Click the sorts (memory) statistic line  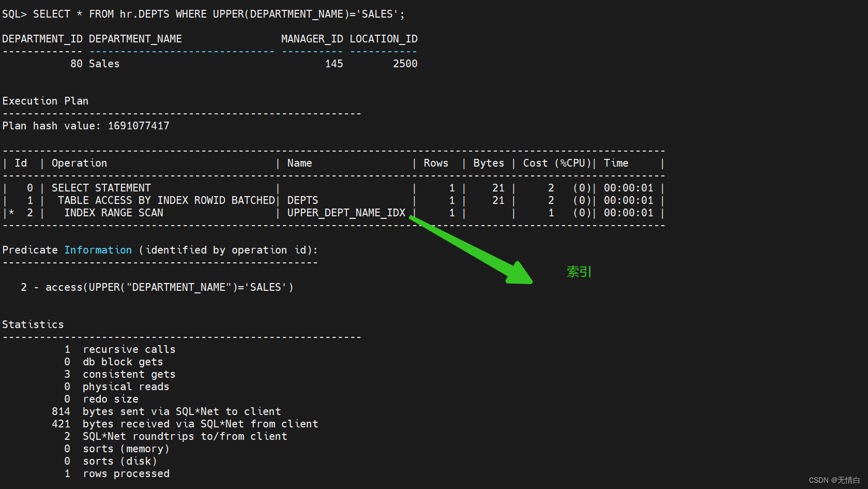[117, 449]
